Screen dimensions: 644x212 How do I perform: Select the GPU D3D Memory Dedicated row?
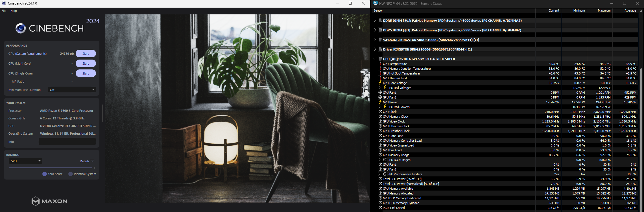coord(505,198)
